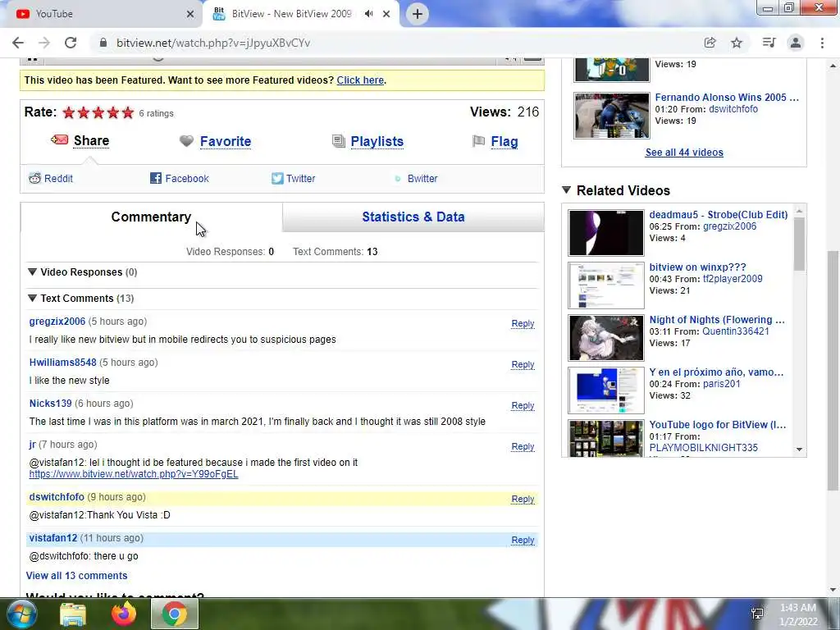Open Night of Nights video thumbnail
The image size is (840, 630).
[x=606, y=338]
